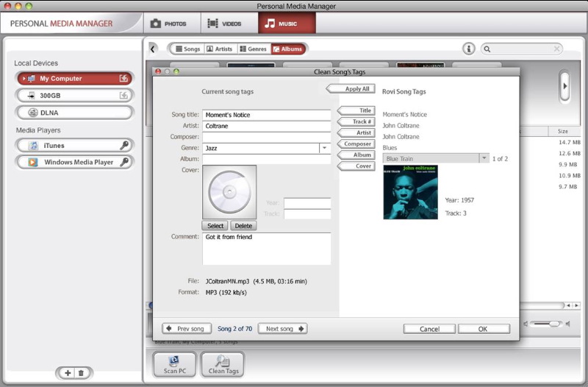This screenshot has width=588, height=387.
Task: Open the Photos tab
Action: pyautogui.click(x=169, y=24)
